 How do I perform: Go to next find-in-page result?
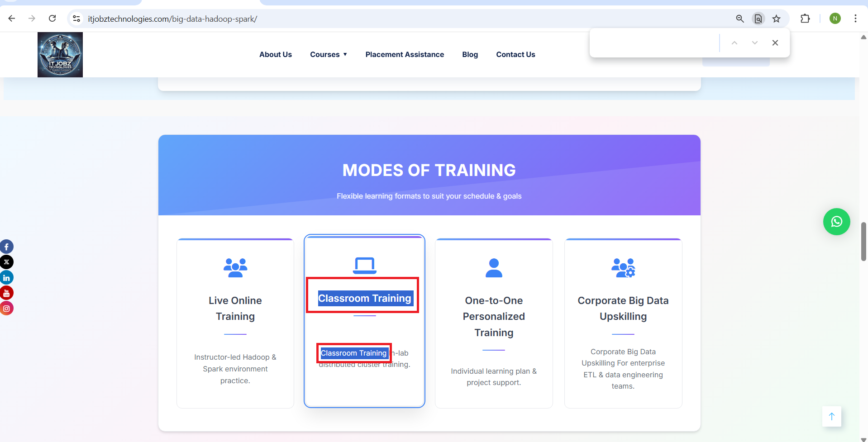(754, 43)
